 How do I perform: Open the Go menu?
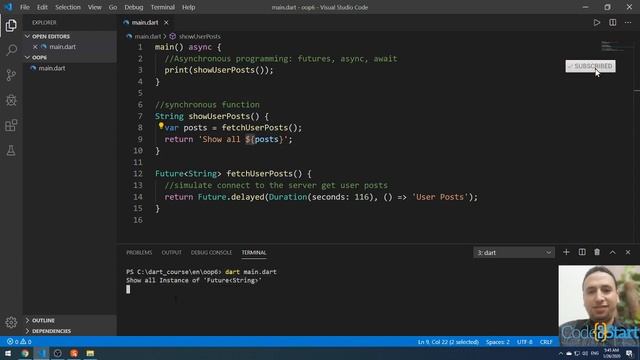(113, 7)
